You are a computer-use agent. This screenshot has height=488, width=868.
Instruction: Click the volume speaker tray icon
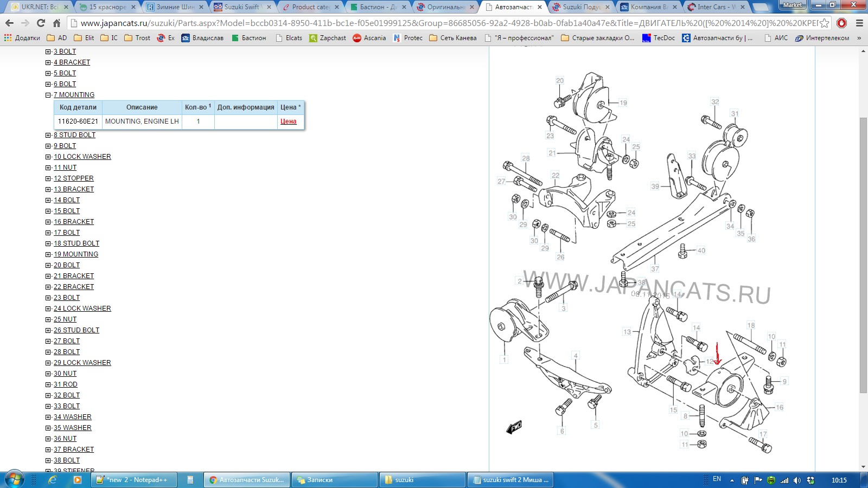click(797, 480)
